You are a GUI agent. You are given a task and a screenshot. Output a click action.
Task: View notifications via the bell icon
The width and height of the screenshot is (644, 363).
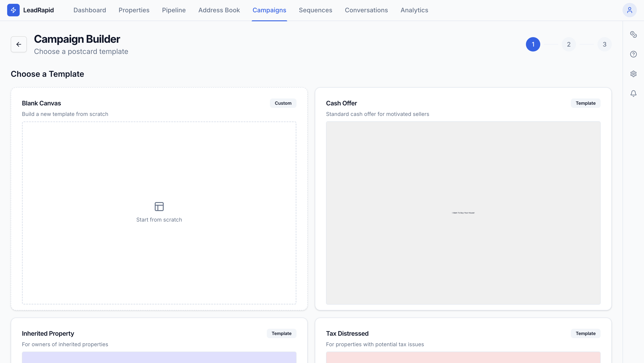633,93
